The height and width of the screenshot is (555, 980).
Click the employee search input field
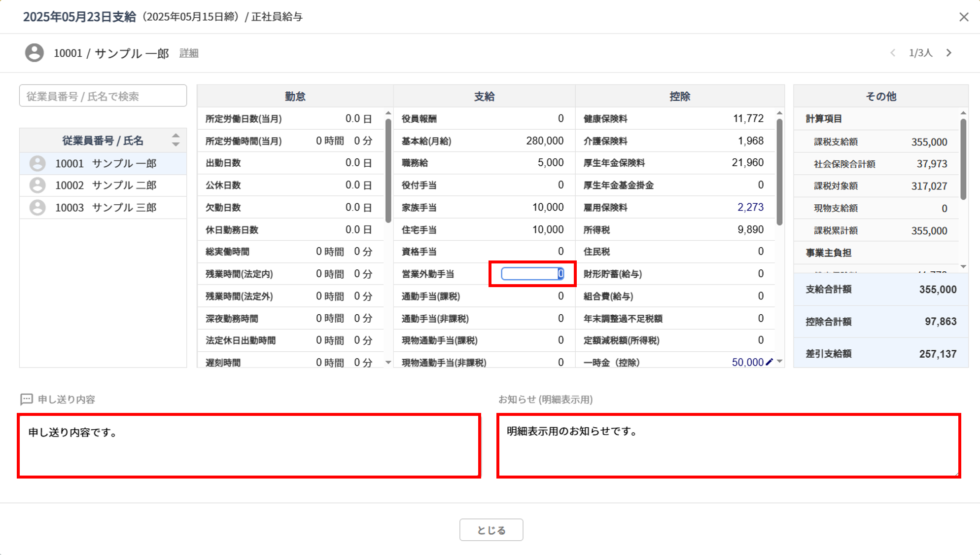(x=103, y=96)
